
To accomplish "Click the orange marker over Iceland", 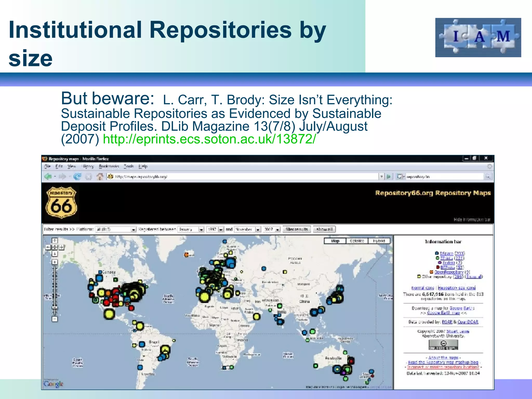I will coord(187,255).
